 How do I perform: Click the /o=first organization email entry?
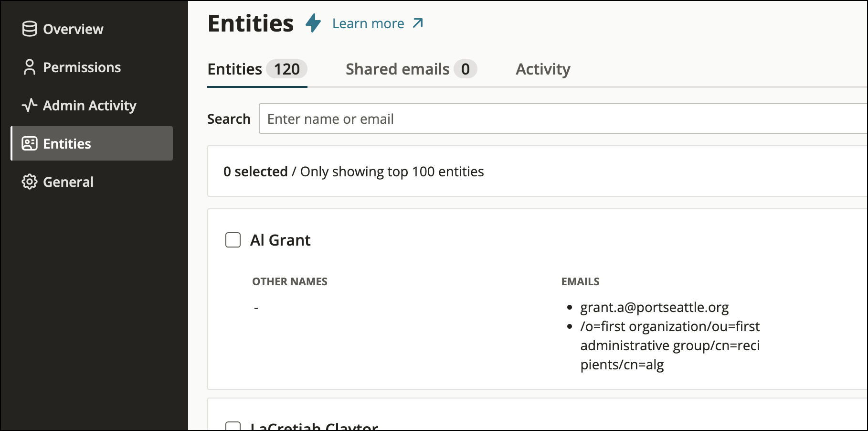[x=670, y=345]
